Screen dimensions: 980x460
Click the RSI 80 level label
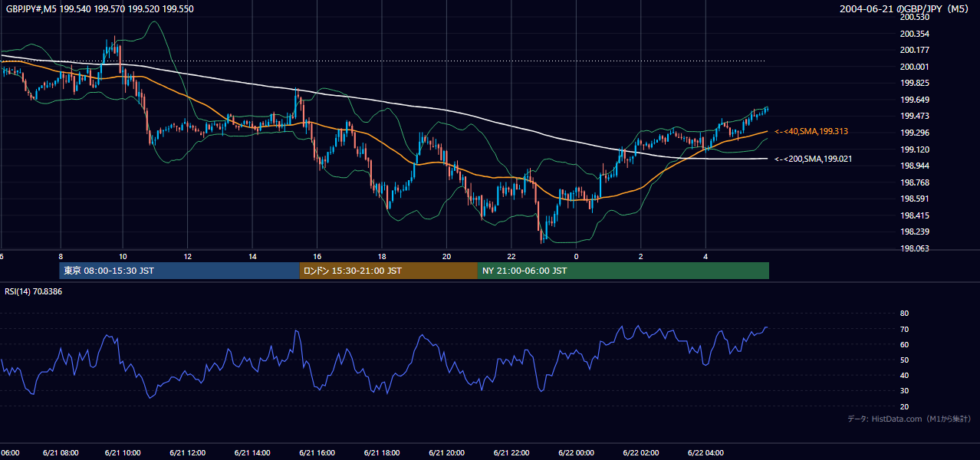pyautogui.click(x=904, y=314)
